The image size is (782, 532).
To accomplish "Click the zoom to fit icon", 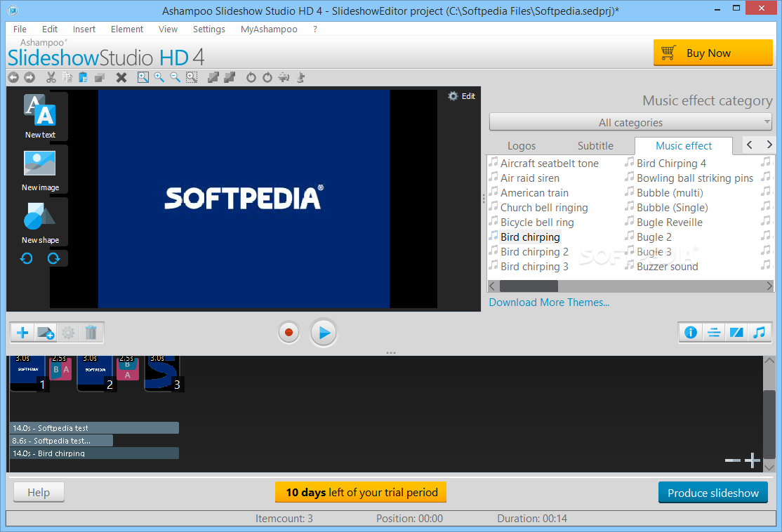I will pyautogui.click(x=143, y=77).
